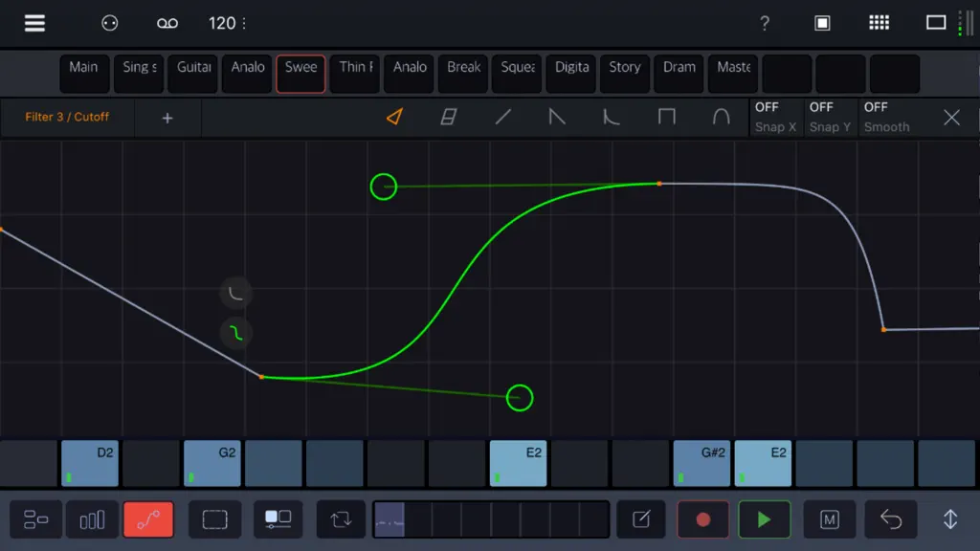Expand vertical resize arrows at bottom right

point(950,519)
